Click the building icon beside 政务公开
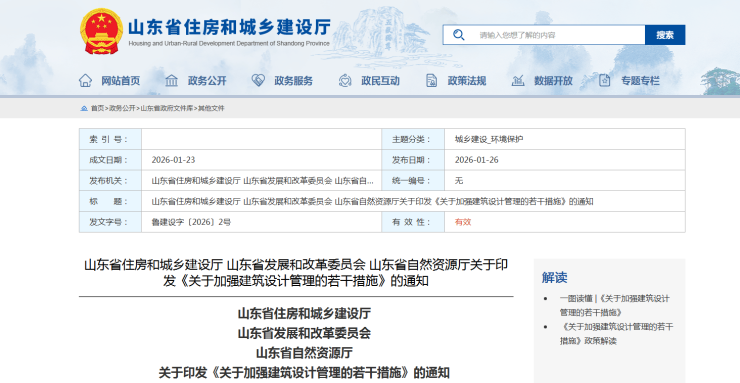The image size is (740, 383). (x=171, y=81)
